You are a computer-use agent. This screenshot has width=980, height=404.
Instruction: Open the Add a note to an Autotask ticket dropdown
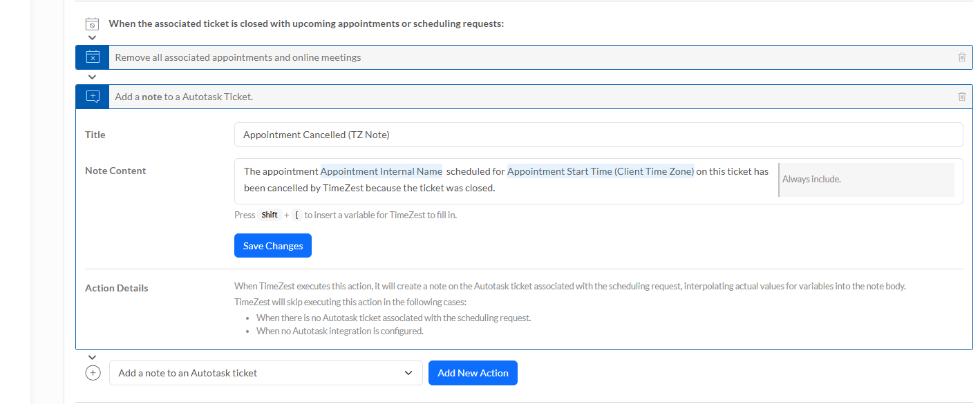tap(265, 373)
